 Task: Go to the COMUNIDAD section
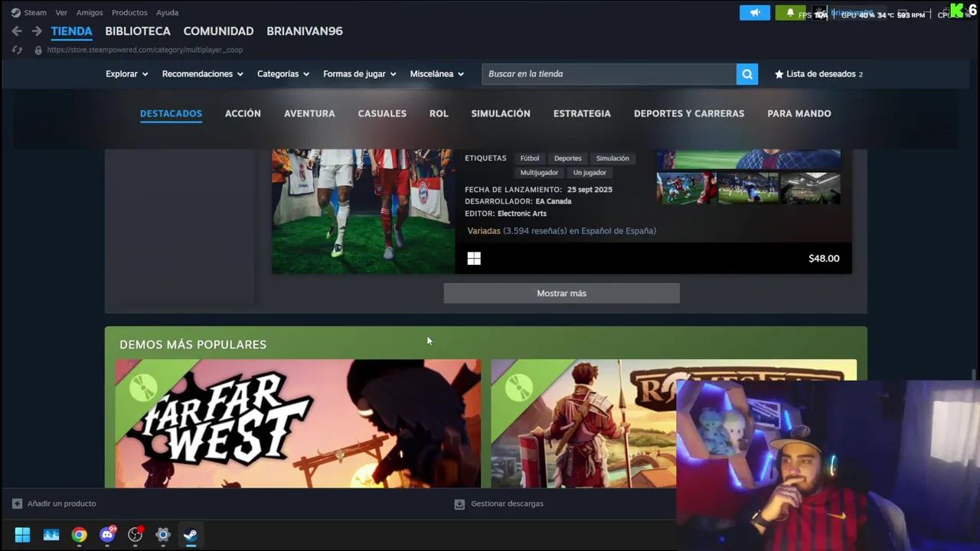218,31
